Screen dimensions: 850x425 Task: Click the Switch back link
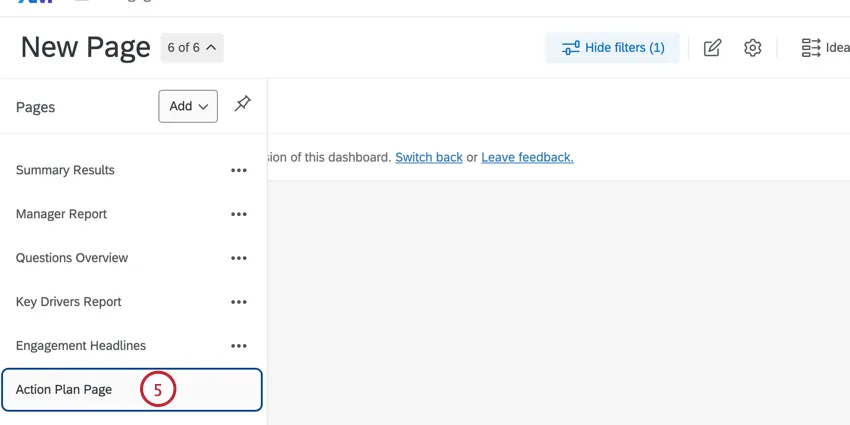(x=429, y=157)
